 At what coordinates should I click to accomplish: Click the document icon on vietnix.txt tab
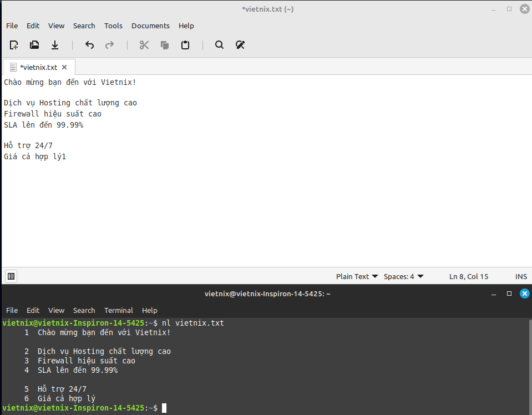(x=13, y=67)
